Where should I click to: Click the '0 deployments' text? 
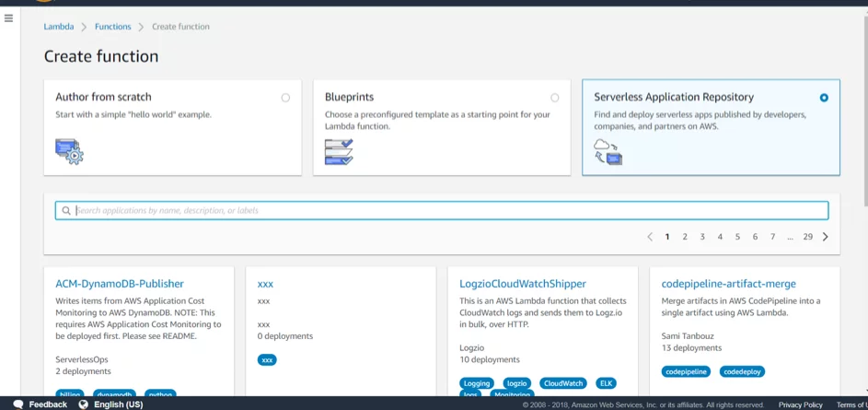[x=285, y=336]
